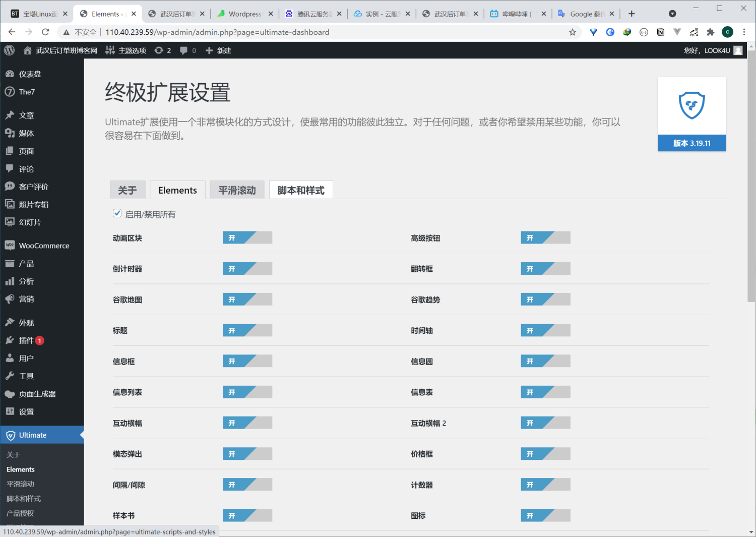Click the comments bubble icon in admin bar

tap(187, 50)
